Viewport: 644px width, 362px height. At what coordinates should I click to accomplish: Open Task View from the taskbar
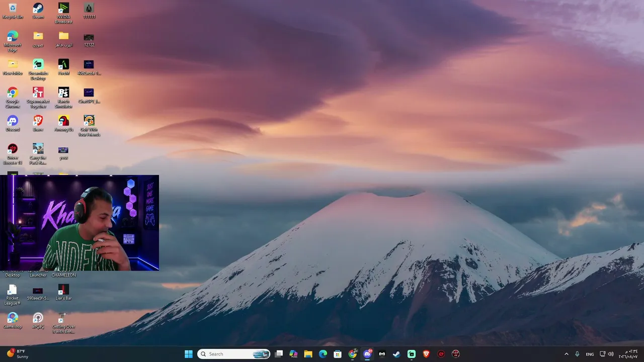click(279, 354)
